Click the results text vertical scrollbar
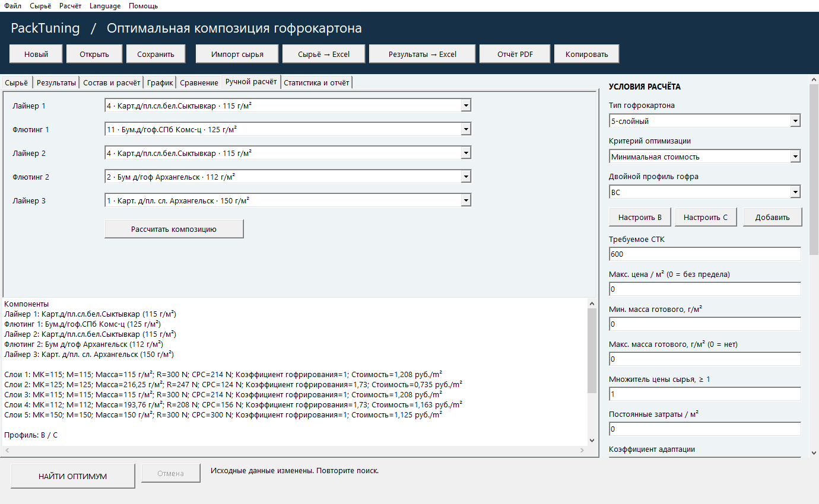819x504 pixels. tap(592, 371)
